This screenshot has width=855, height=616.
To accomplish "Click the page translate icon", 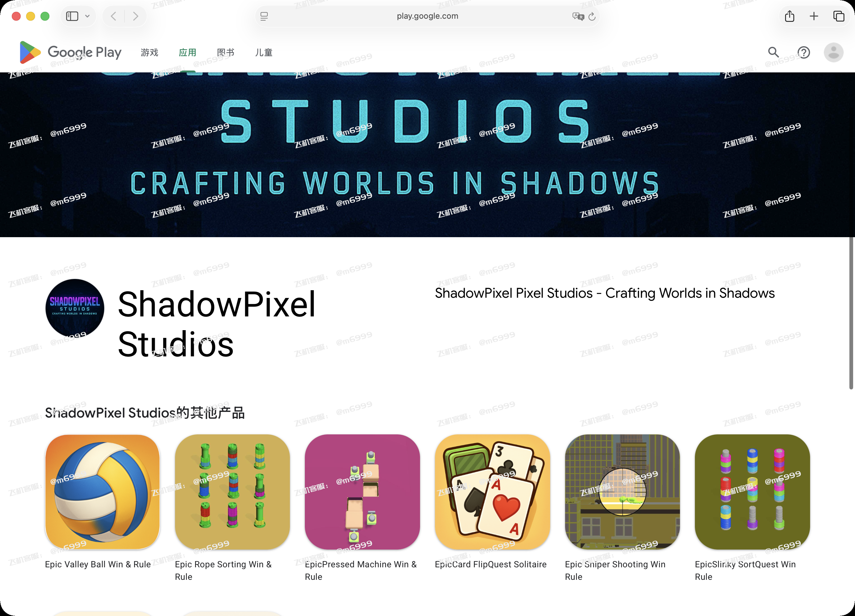I will point(578,16).
